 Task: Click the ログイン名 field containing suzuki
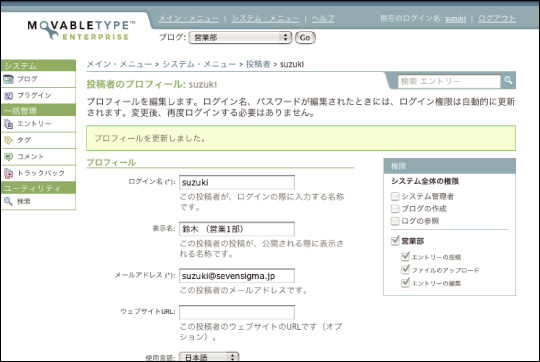(237, 183)
